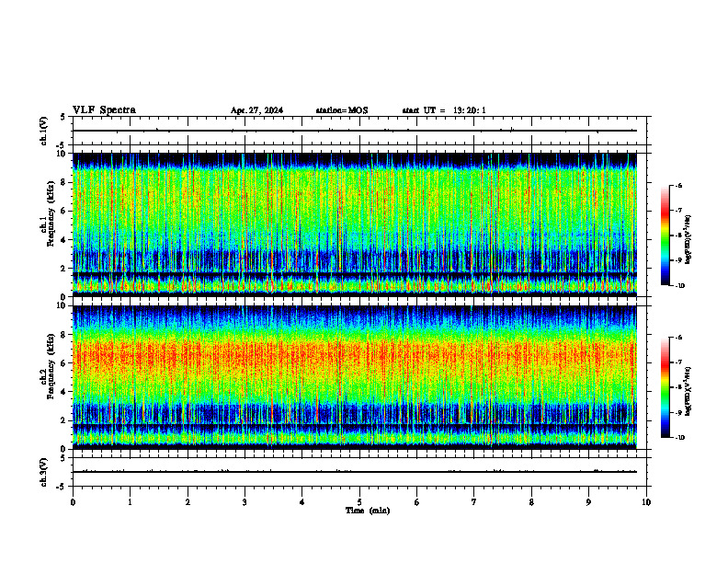The image size is (728, 563).
Task: Click the "Time (min)" axis label
Action: coord(368,511)
